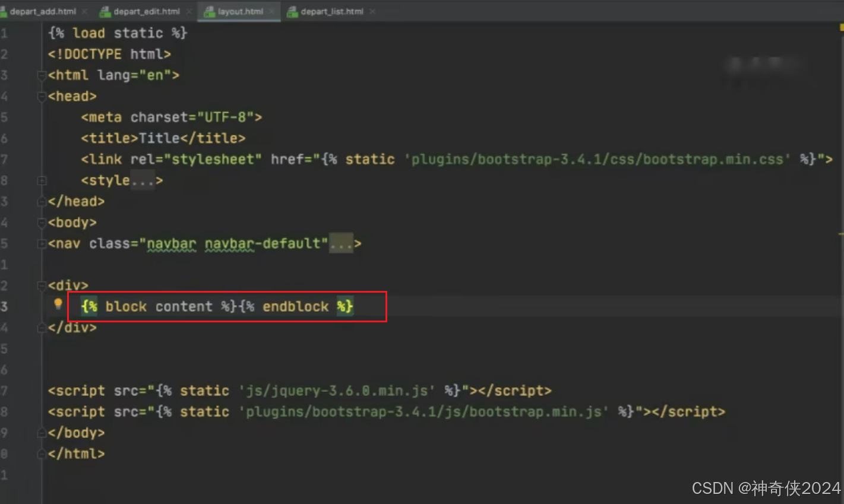Click the word 'endblock'
The width and height of the screenshot is (844, 504).
tap(296, 306)
